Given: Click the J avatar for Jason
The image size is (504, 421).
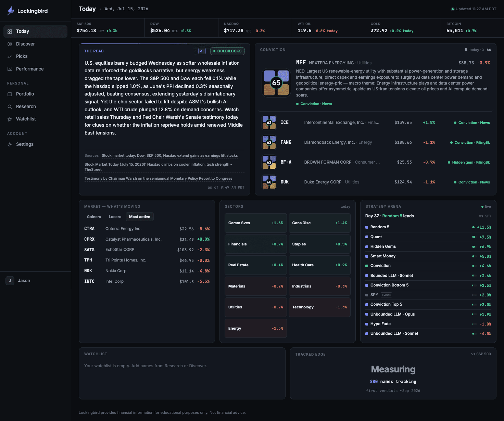Looking at the screenshot, I should 10,281.
